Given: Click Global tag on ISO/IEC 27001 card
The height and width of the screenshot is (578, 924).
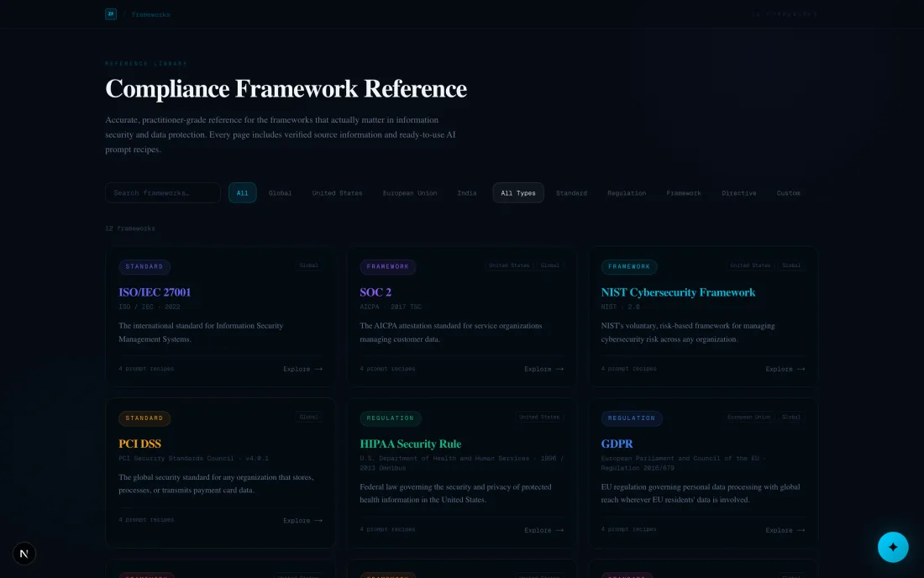Looking at the screenshot, I should 308,265.
